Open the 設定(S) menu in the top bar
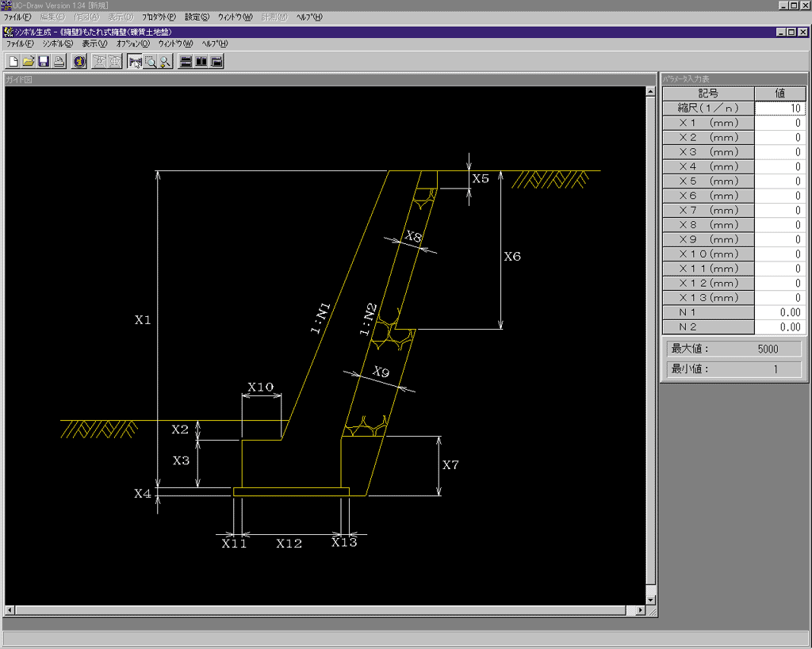This screenshot has width=812, height=649. (197, 17)
